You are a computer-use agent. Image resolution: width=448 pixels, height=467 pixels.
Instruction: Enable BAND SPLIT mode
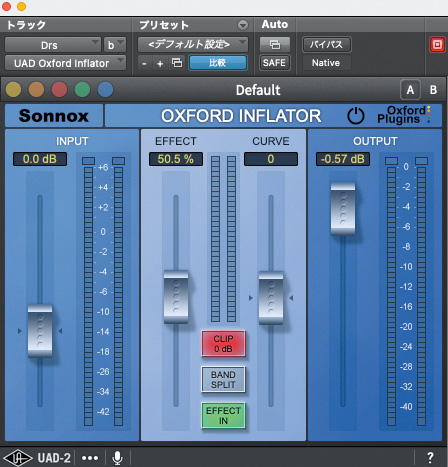(223, 379)
